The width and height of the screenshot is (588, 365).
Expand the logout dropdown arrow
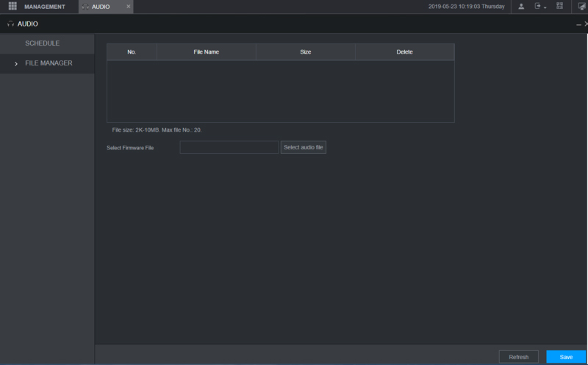pyautogui.click(x=545, y=7)
